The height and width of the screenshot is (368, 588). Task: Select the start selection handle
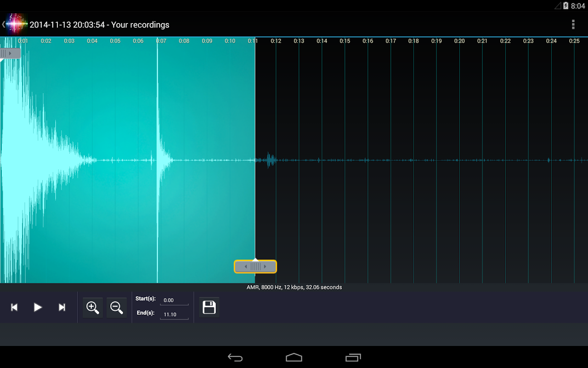tap(10, 53)
